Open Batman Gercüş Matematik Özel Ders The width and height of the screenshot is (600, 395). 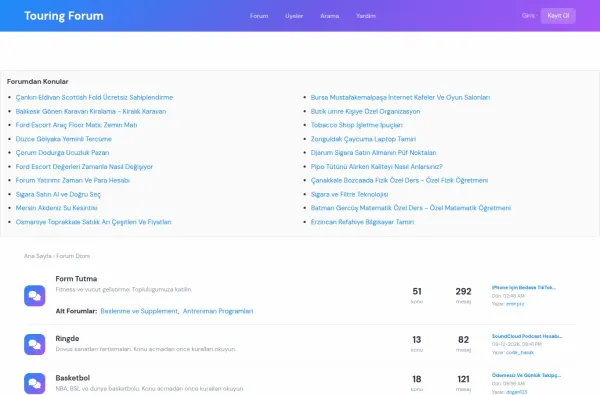pyautogui.click(x=411, y=208)
